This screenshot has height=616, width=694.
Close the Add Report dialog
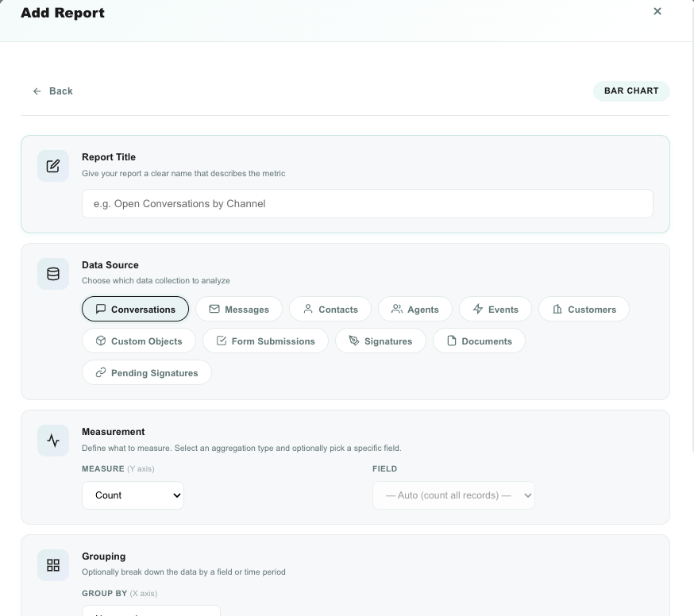point(657,11)
